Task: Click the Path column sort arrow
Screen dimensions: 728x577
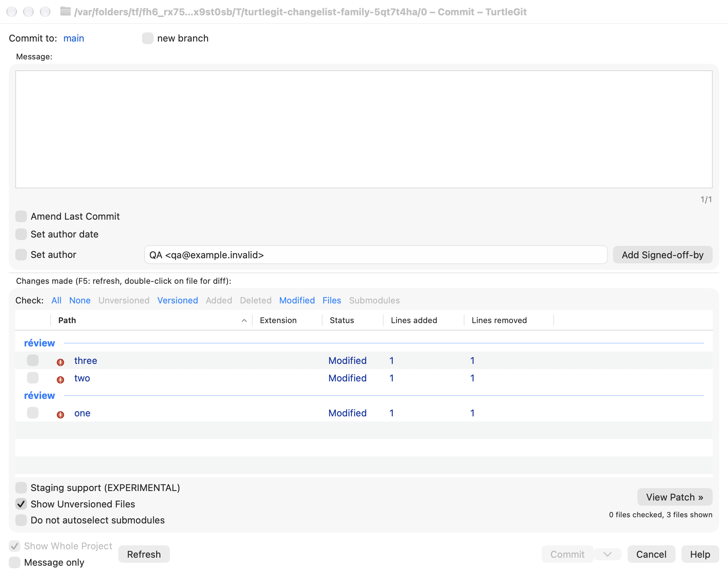Action: [244, 321]
